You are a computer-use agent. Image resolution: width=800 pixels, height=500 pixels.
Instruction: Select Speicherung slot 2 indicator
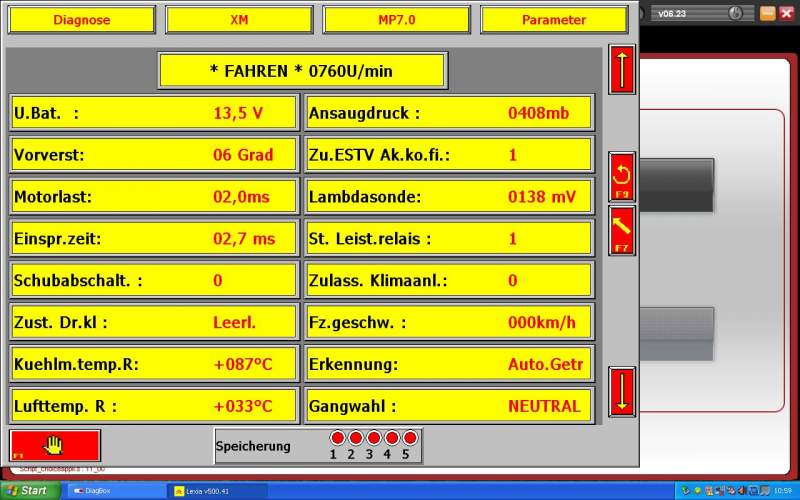click(356, 438)
